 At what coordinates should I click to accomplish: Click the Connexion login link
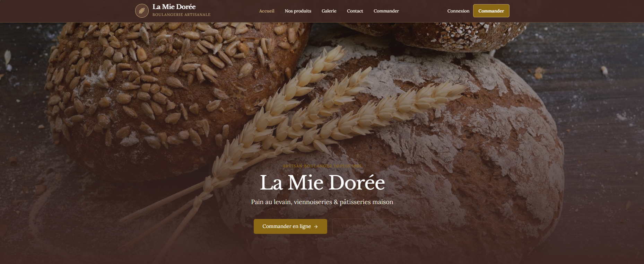click(458, 11)
